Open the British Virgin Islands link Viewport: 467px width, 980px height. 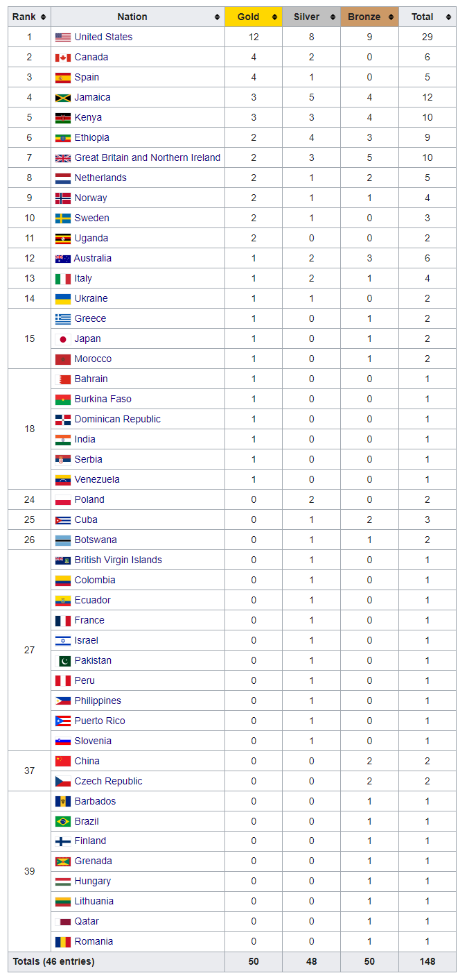tap(118, 560)
